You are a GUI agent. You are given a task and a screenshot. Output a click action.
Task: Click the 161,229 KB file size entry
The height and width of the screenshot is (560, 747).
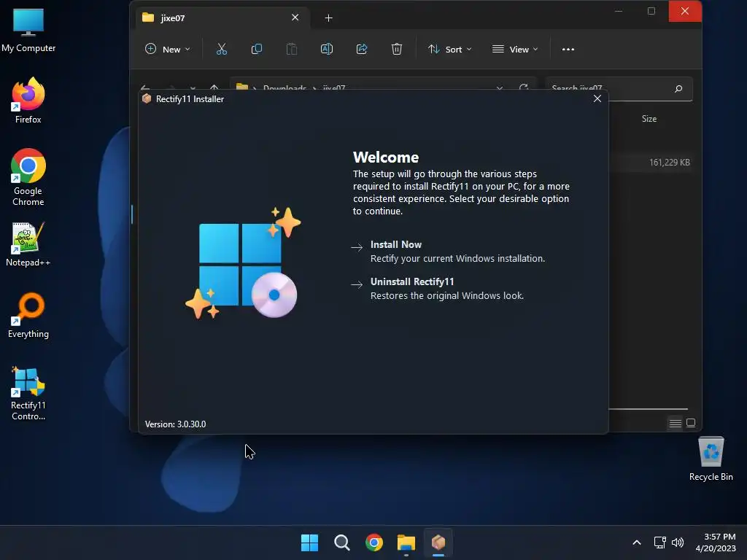(670, 163)
